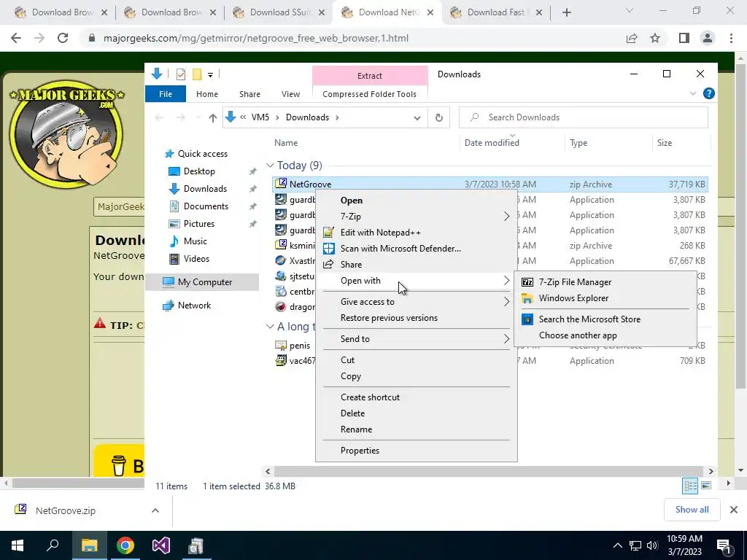Switch to Download Fast browser tab

tap(496, 12)
